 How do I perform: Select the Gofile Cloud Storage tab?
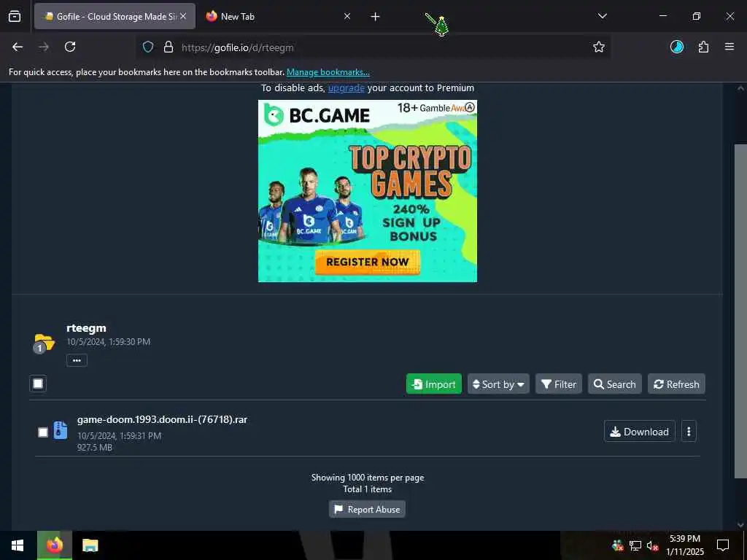tap(115, 16)
